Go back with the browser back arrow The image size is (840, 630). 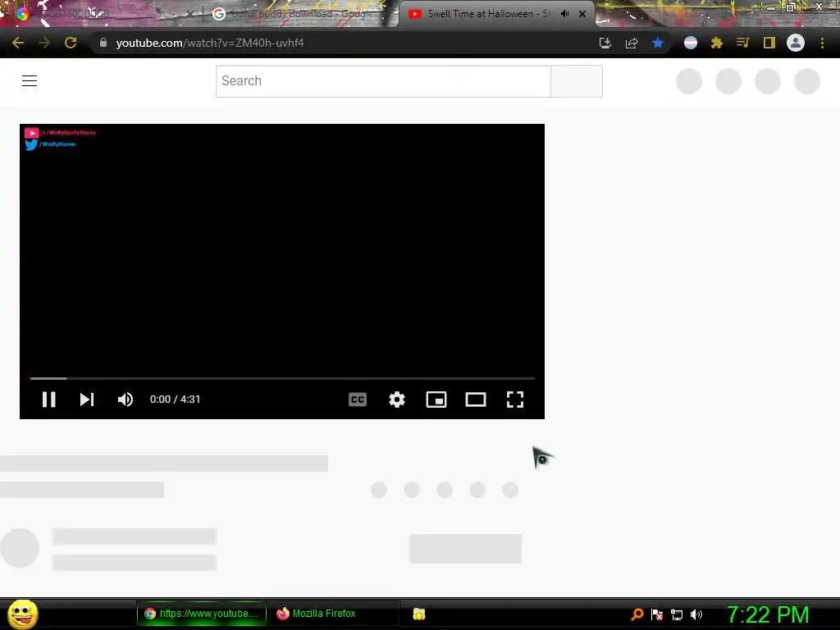(18, 43)
